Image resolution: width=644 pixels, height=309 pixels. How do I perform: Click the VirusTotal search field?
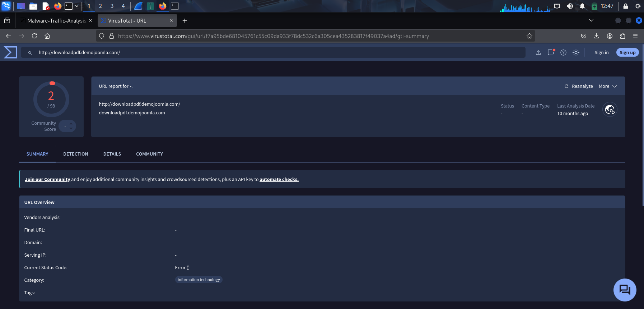tap(273, 52)
